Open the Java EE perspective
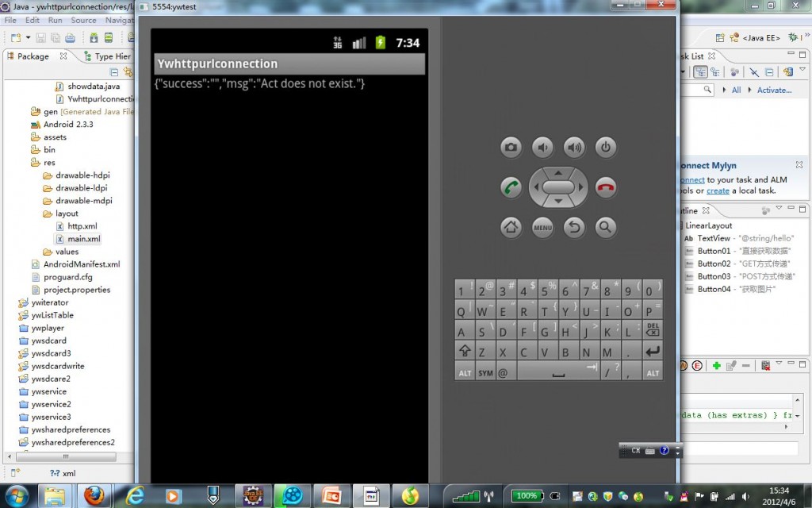This screenshot has height=508, width=812. 755,38
